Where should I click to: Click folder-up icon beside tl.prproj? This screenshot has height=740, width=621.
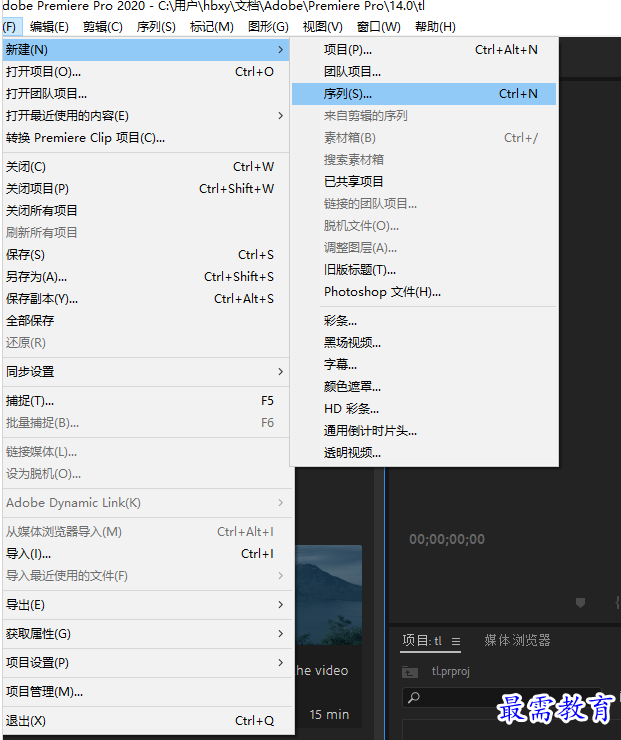[410, 672]
